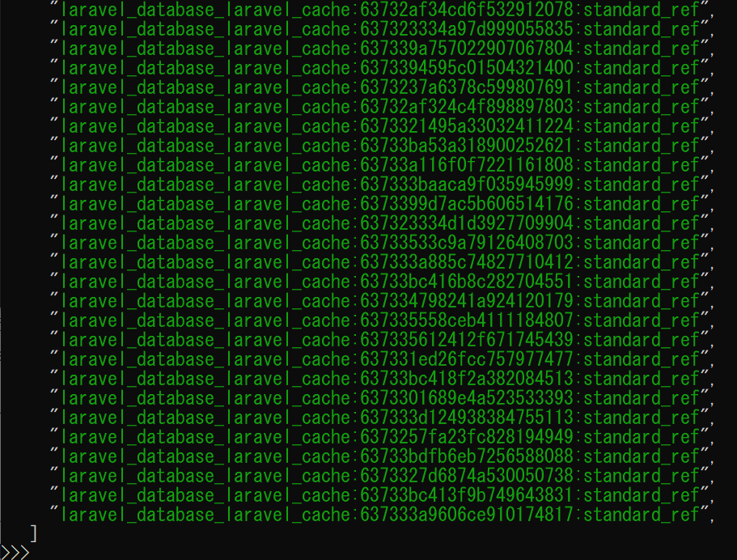737x560 pixels.
Task: Click the closing square bracket of the list
Action: (x=33, y=533)
